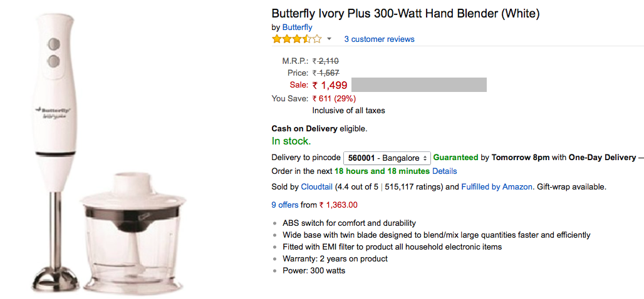Click the star rating icons
Viewport: 644px width, 299px height.
[296, 39]
